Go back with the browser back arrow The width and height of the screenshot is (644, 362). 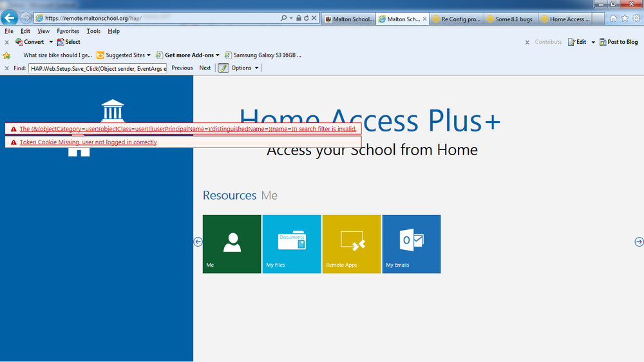click(x=10, y=17)
